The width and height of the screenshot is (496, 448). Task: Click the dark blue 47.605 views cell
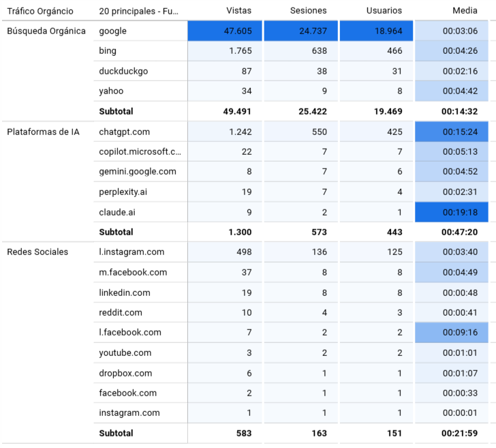pyautogui.click(x=225, y=31)
